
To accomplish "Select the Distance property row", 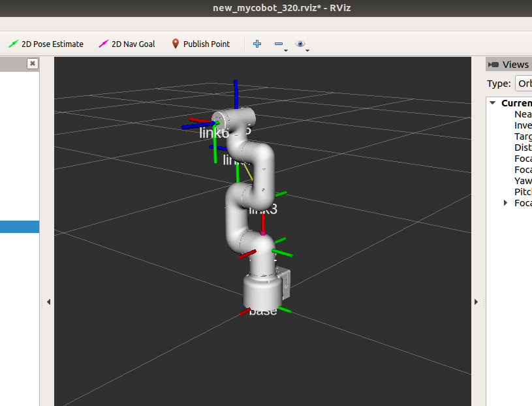I will click(522, 148).
